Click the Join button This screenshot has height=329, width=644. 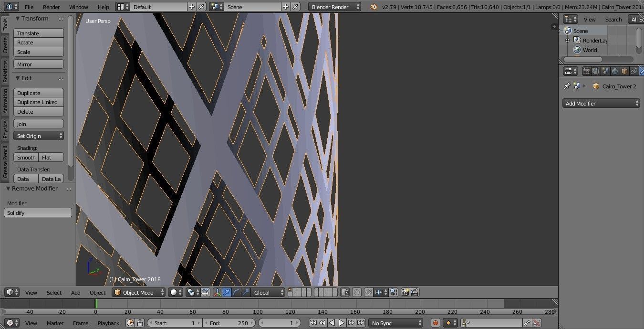[x=39, y=124]
